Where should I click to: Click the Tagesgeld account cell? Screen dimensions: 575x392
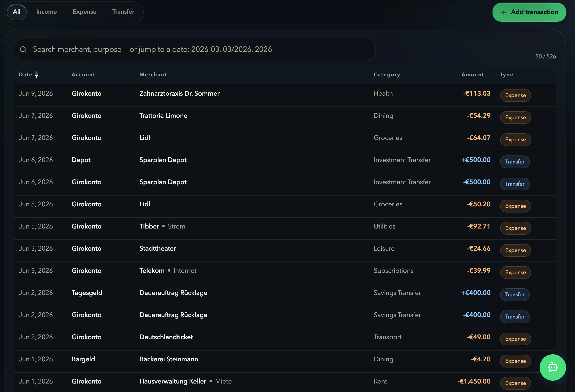point(87,293)
